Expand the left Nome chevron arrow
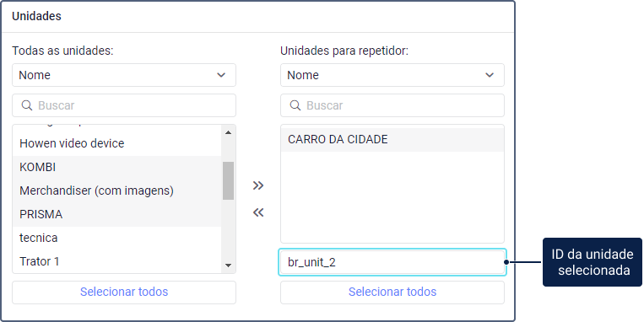This screenshot has width=644, height=322. (x=221, y=75)
